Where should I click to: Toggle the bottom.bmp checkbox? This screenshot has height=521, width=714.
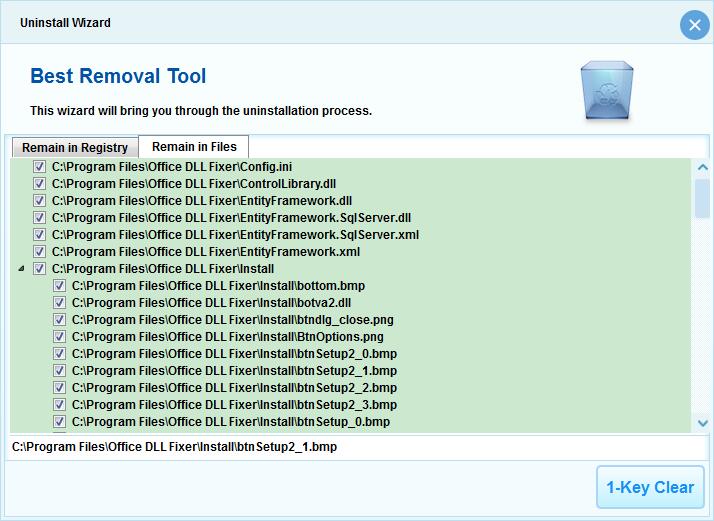click(59, 286)
